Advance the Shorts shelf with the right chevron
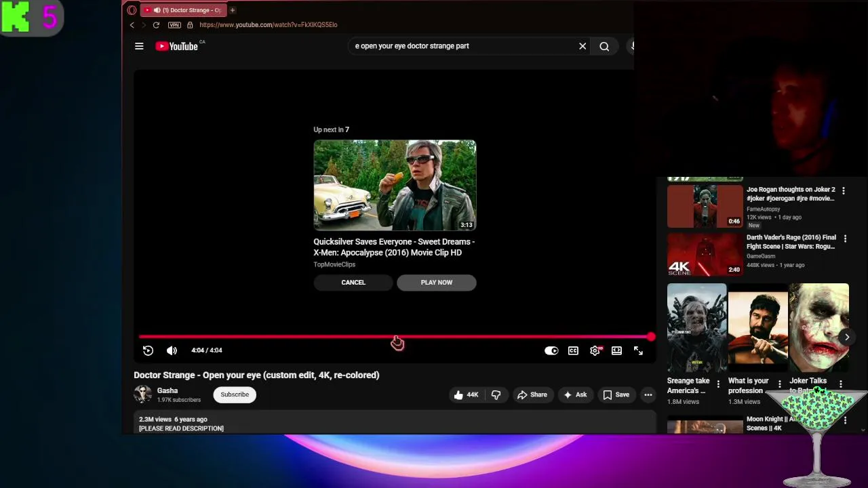 click(846, 337)
